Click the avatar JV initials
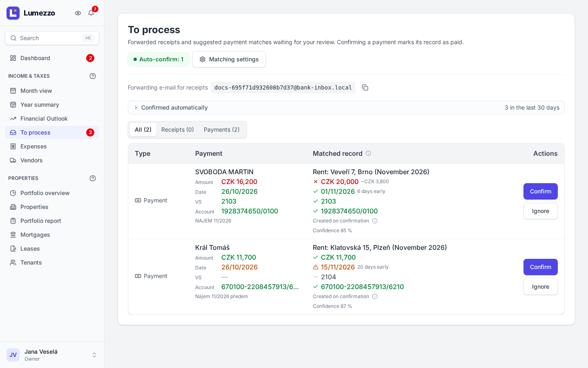Image resolution: width=588 pixels, height=368 pixels. (13, 355)
